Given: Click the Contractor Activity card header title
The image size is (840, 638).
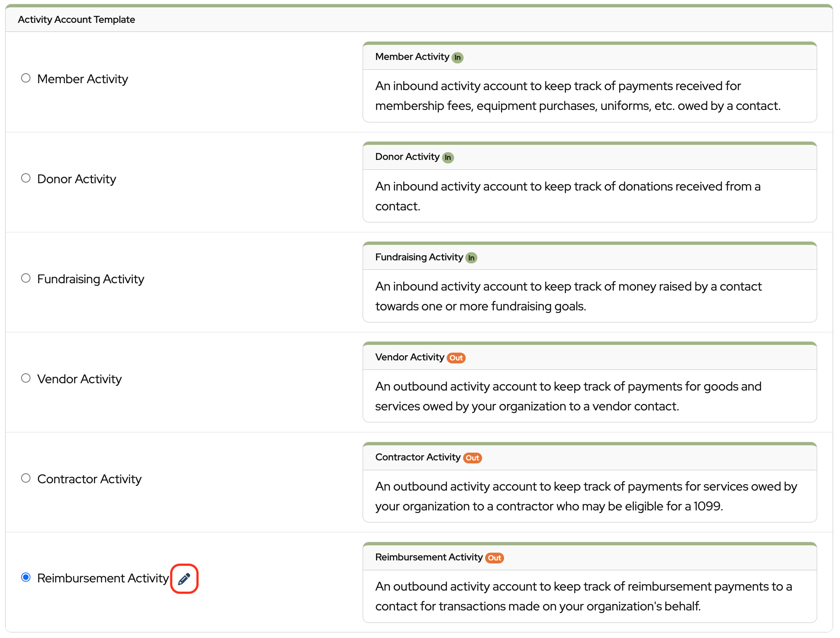Looking at the screenshot, I should pos(417,457).
